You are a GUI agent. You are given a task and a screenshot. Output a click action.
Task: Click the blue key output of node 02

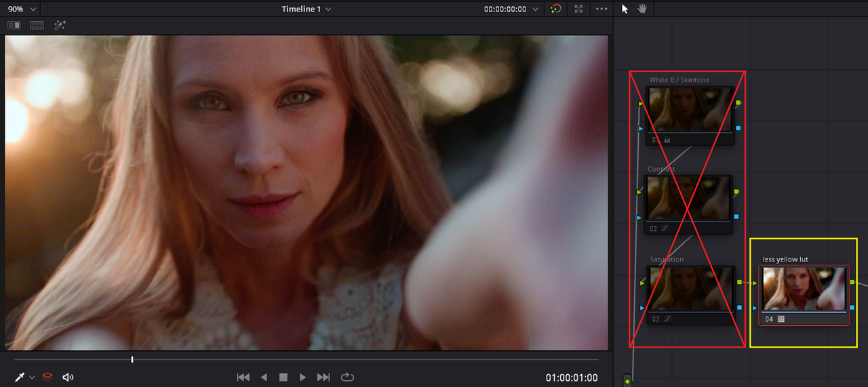[x=736, y=217]
